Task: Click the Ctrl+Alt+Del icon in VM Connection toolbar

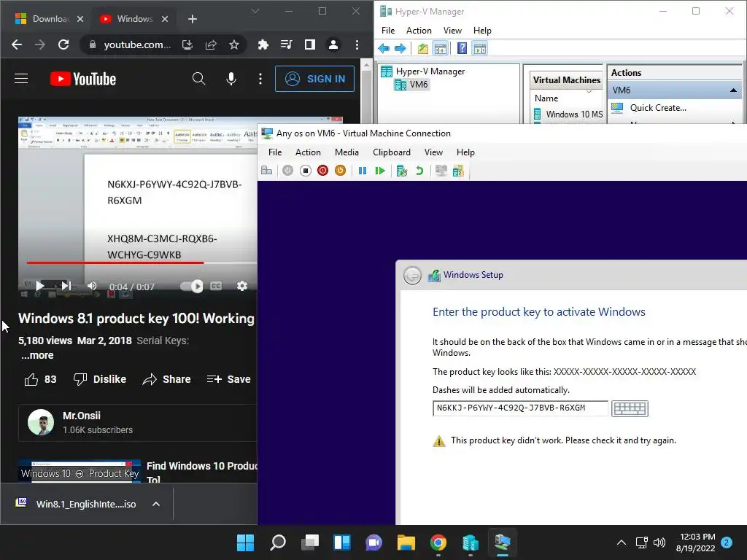Action: tap(267, 171)
